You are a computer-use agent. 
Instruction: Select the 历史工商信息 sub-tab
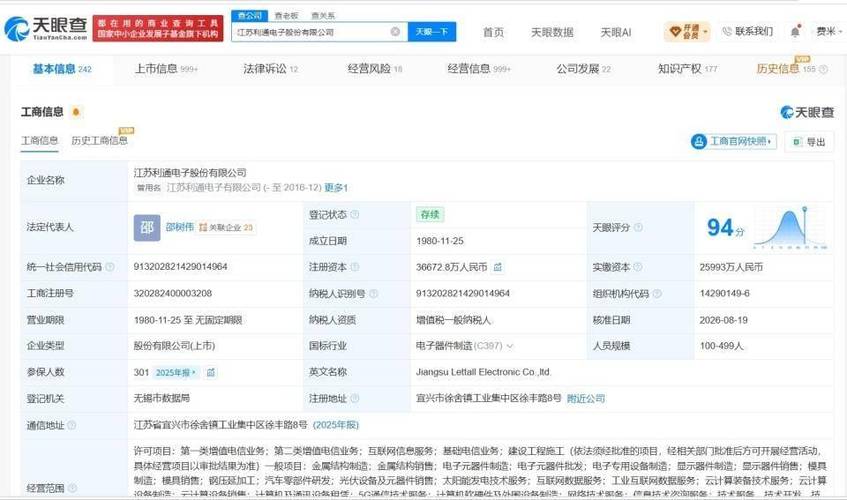click(x=99, y=141)
